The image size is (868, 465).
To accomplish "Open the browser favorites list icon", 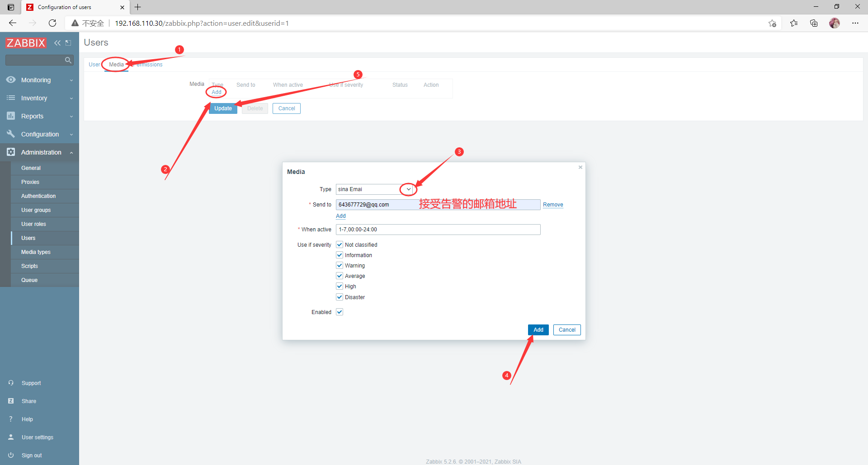I will coord(794,23).
